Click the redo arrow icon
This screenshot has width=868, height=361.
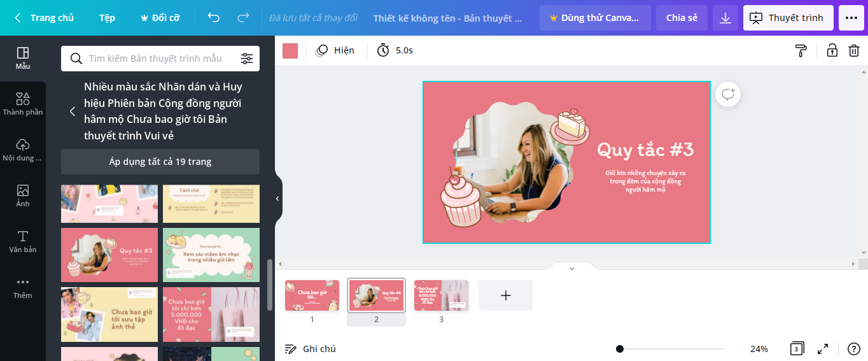click(243, 18)
